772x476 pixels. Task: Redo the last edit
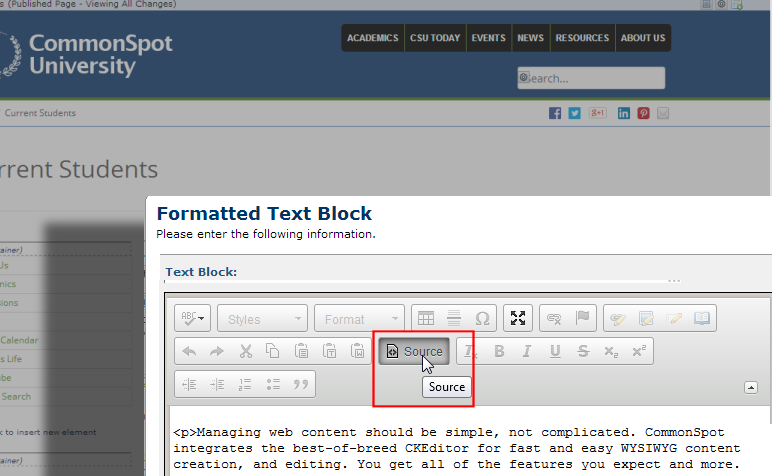tap(217, 351)
